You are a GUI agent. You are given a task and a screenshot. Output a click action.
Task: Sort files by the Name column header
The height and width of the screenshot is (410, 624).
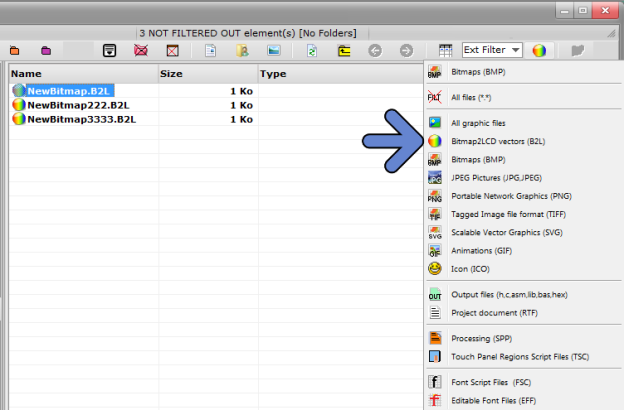[x=80, y=74]
